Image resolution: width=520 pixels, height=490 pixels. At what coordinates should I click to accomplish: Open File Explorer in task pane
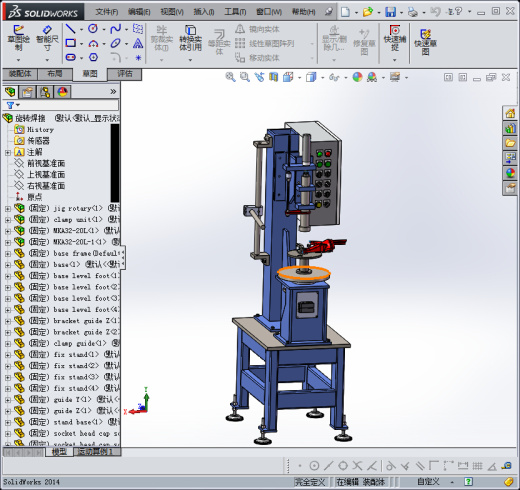tap(510, 143)
